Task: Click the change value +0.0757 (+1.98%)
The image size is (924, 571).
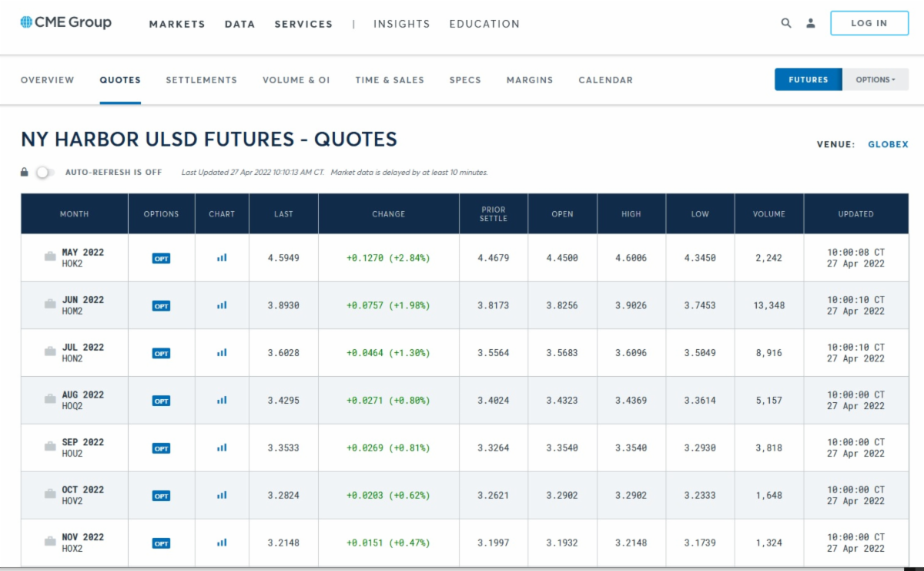Action: click(x=388, y=306)
